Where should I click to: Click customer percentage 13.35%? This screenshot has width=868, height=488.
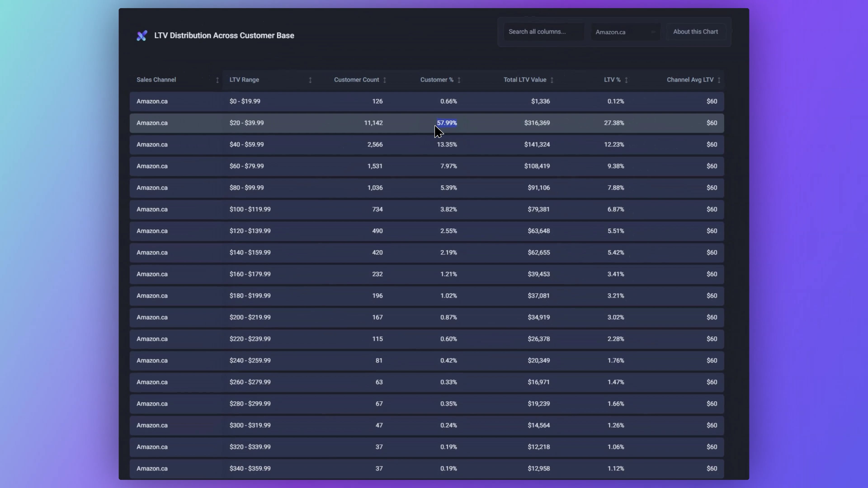pyautogui.click(x=447, y=145)
